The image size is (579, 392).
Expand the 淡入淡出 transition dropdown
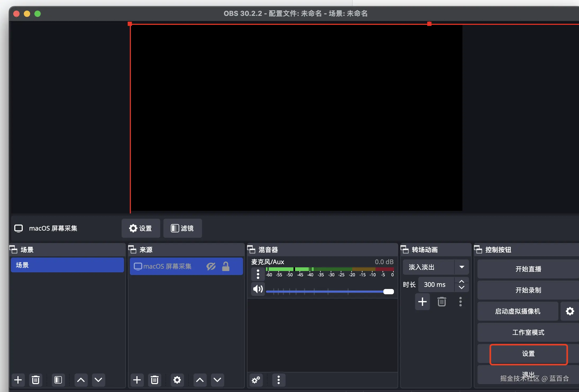click(462, 267)
